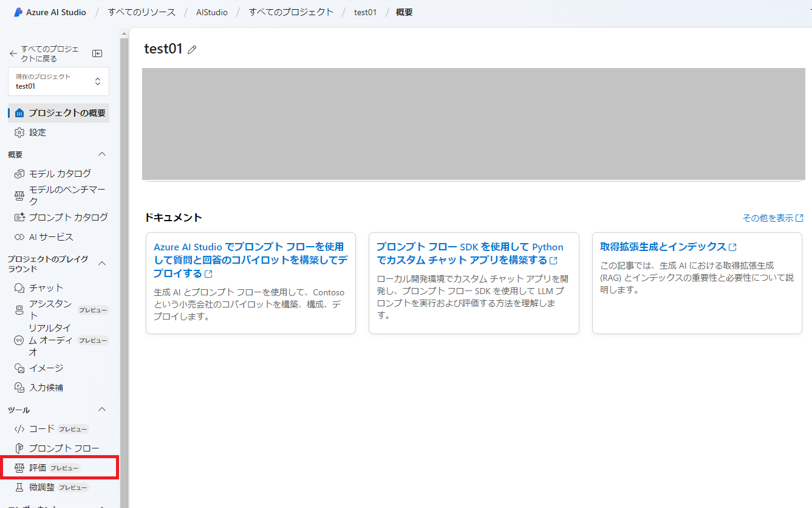Click RAG article description text
Screen dimensions: 812x508
point(697,278)
